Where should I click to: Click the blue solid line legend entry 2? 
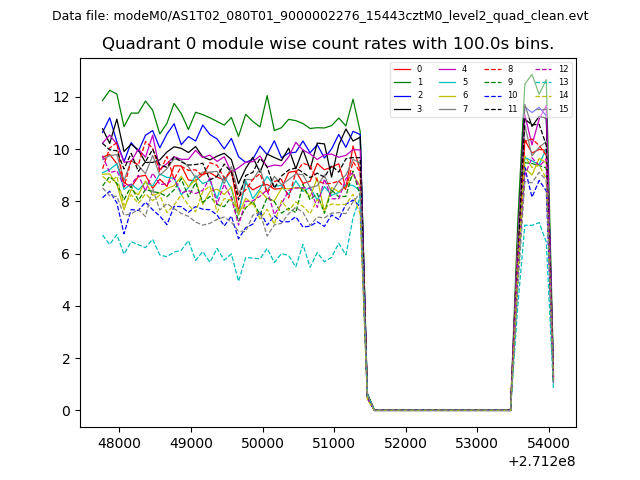click(x=402, y=95)
